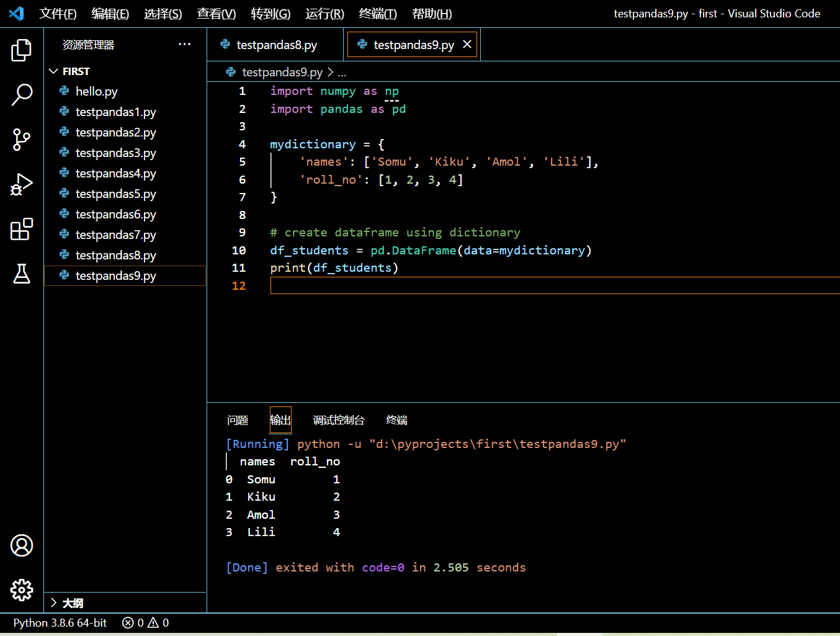Image resolution: width=840 pixels, height=636 pixels.
Task: Open 帮助(H) menu
Action: coord(432,14)
